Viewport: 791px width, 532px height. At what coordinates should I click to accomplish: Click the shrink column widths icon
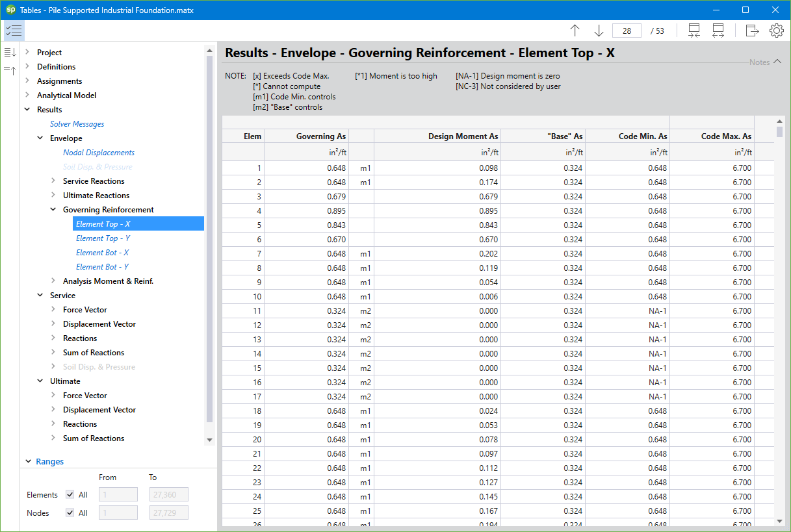coord(694,31)
